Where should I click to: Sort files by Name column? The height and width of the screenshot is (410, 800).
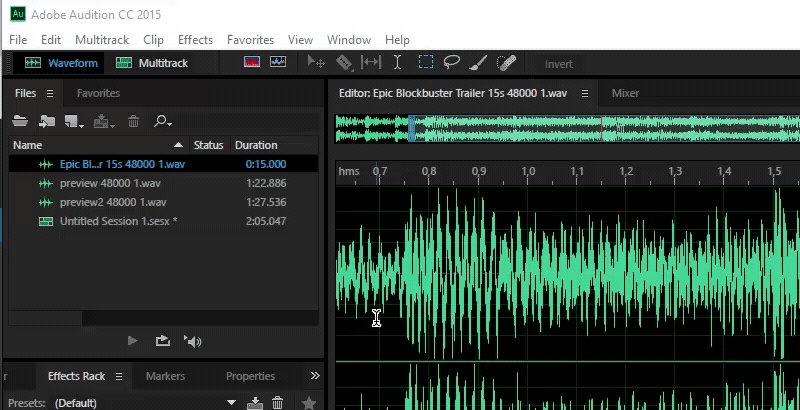[x=98, y=145]
